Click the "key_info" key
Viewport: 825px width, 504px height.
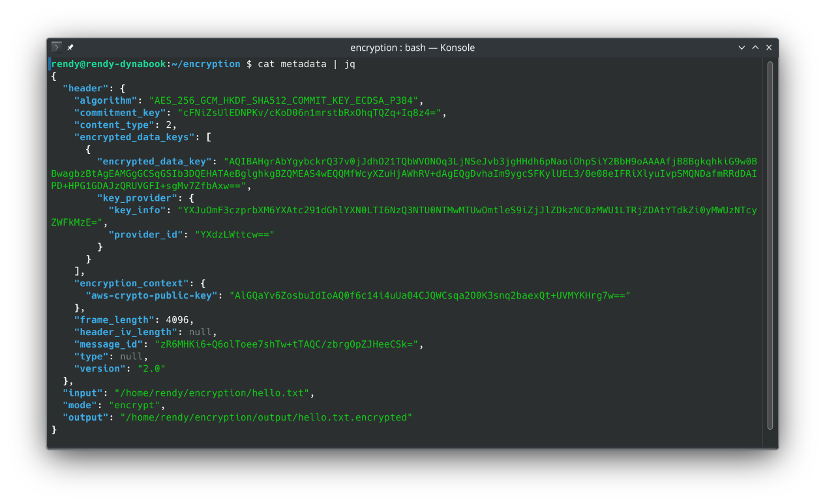(138, 210)
